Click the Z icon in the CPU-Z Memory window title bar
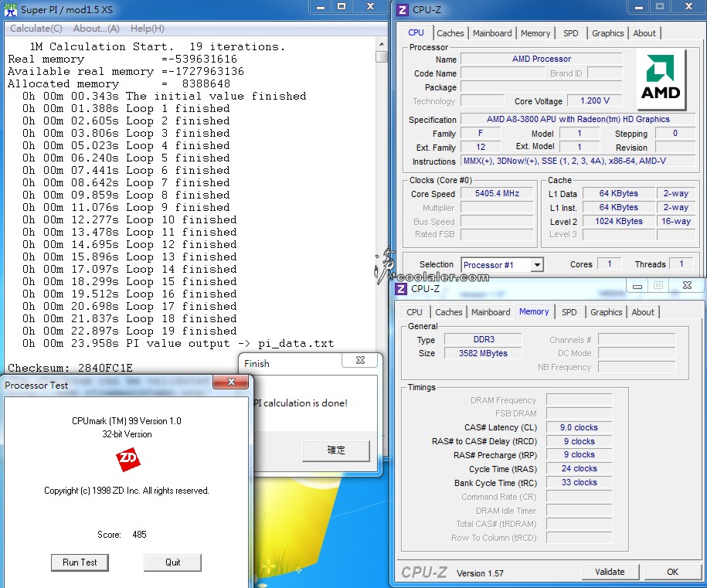 401,288
